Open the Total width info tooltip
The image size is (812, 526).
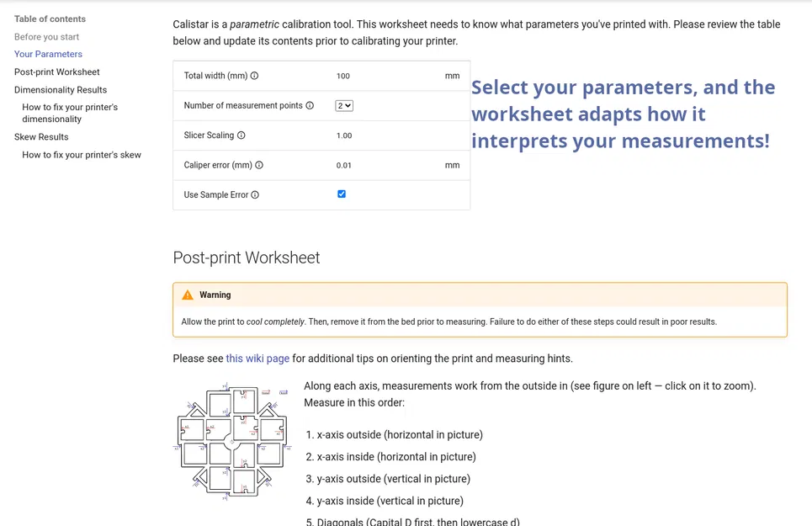tap(254, 76)
